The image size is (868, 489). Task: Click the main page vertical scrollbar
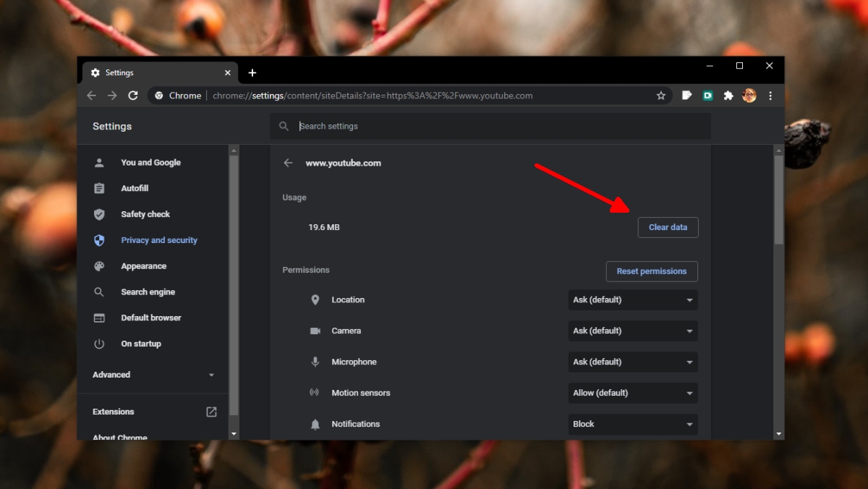pos(778,200)
